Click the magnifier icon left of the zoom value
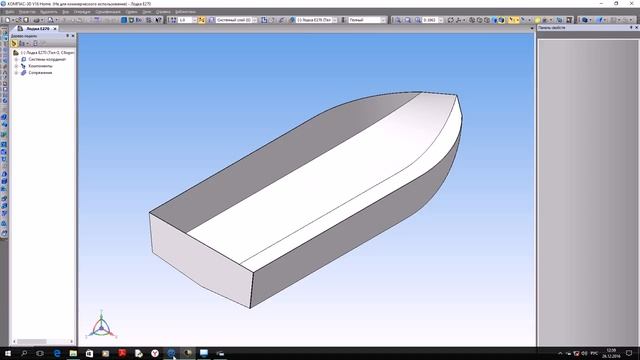 click(418, 20)
